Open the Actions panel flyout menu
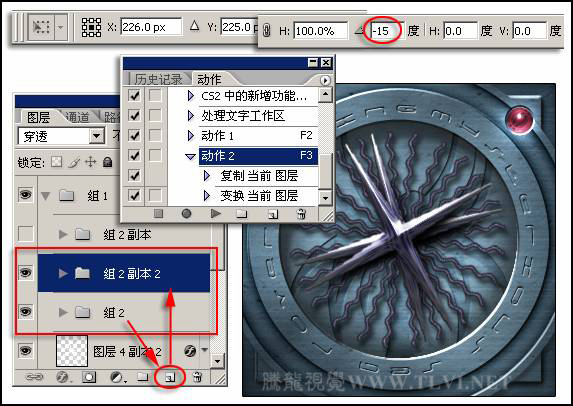Viewport: 573px width, 406px height. click(325, 80)
